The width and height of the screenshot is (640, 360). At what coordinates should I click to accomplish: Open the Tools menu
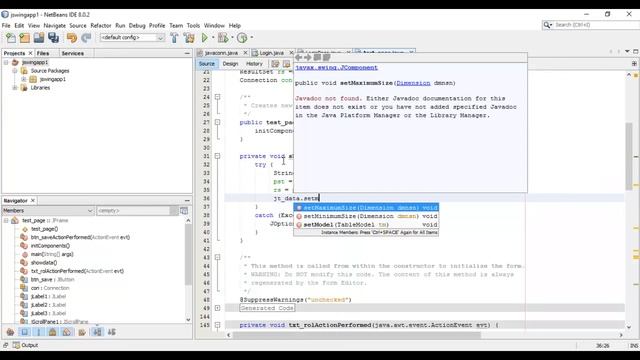[x=193, y=25]
